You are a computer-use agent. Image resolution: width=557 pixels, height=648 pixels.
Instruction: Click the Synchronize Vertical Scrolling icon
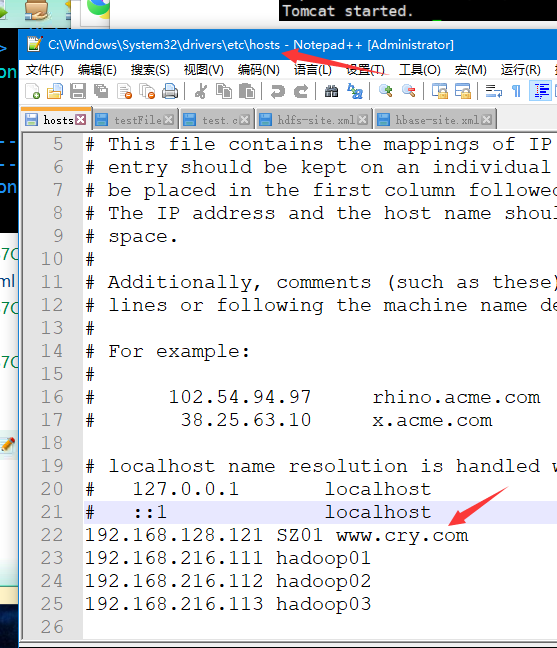(x=440, y=91)
